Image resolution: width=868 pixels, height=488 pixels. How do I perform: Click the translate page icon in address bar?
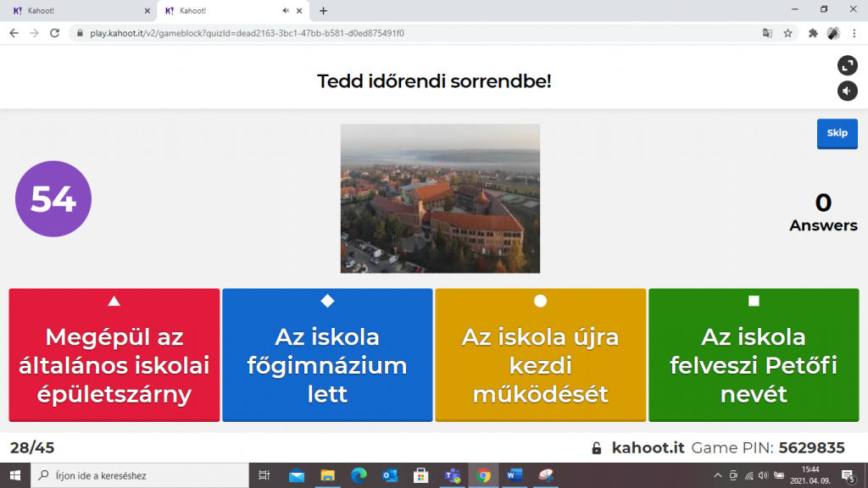pyautogui.click(x=767, y=33)
